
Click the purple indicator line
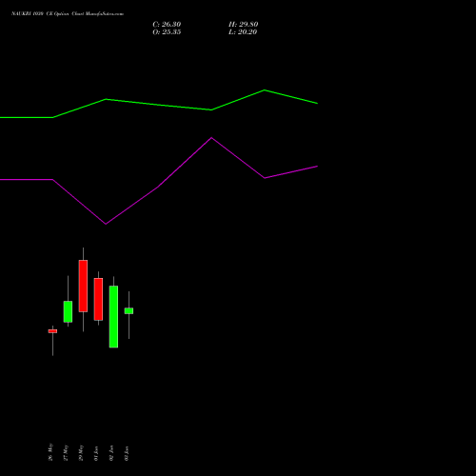[159, 187]
